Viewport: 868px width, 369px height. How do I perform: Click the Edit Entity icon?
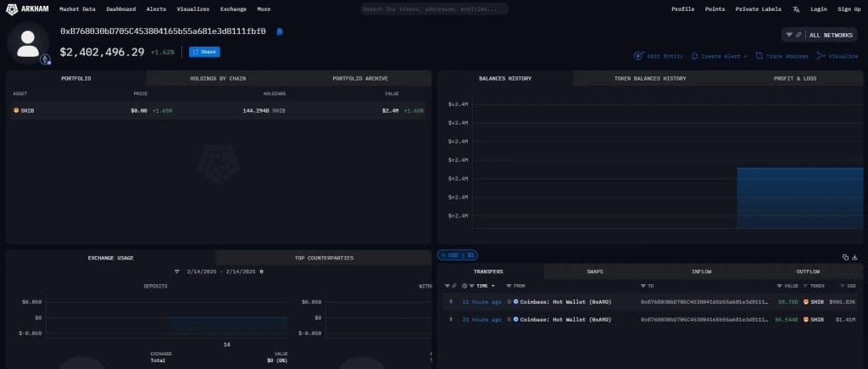(638, 56)
